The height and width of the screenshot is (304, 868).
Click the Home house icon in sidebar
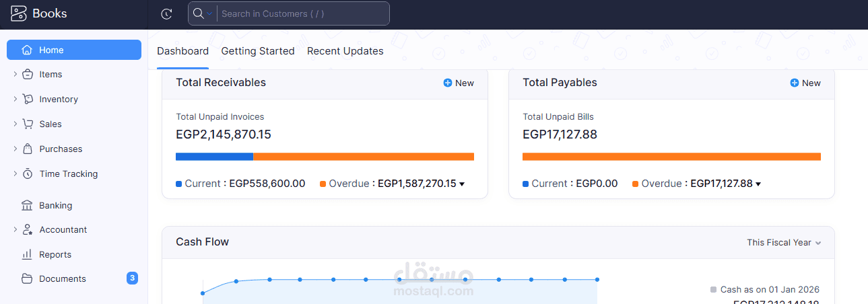27,50
